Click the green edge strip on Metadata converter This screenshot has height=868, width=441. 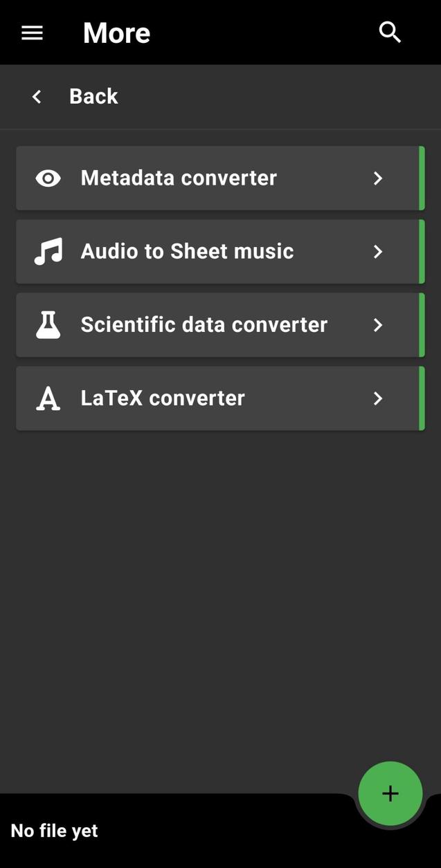pos(422,177)
